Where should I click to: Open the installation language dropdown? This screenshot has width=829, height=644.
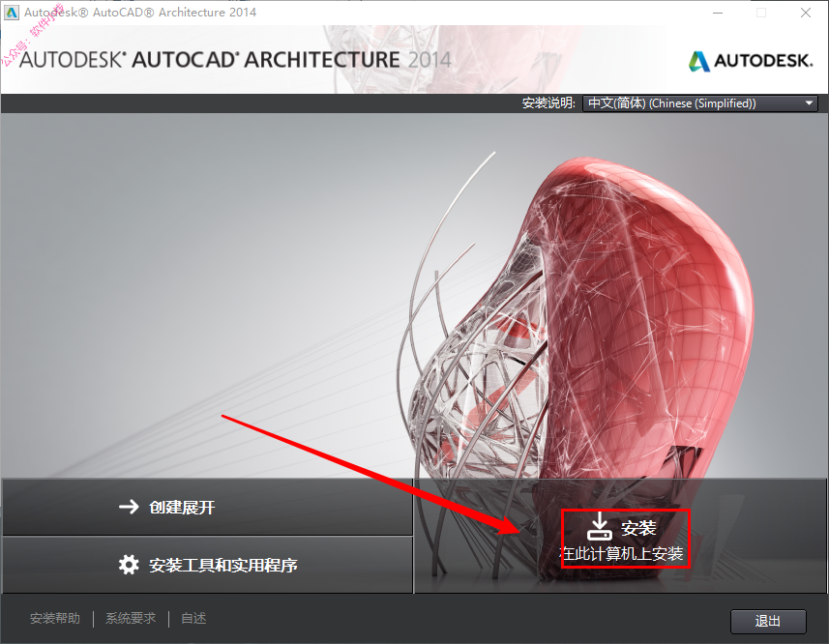(700, 103)
